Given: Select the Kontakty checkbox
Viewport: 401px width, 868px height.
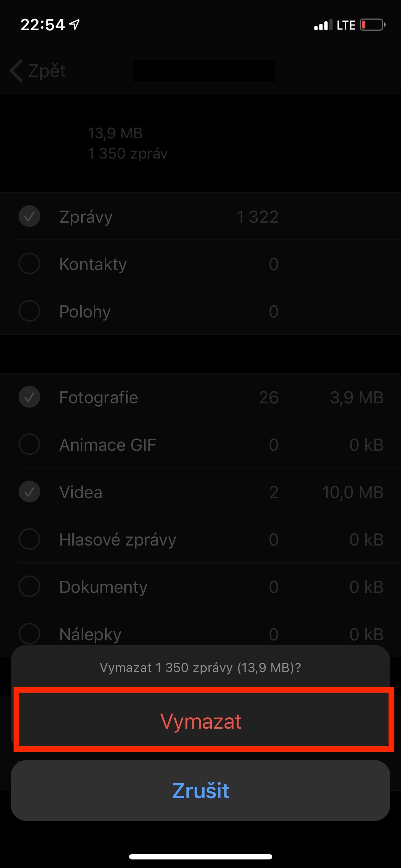Looking at the screenshot, I should click(29, 264).
